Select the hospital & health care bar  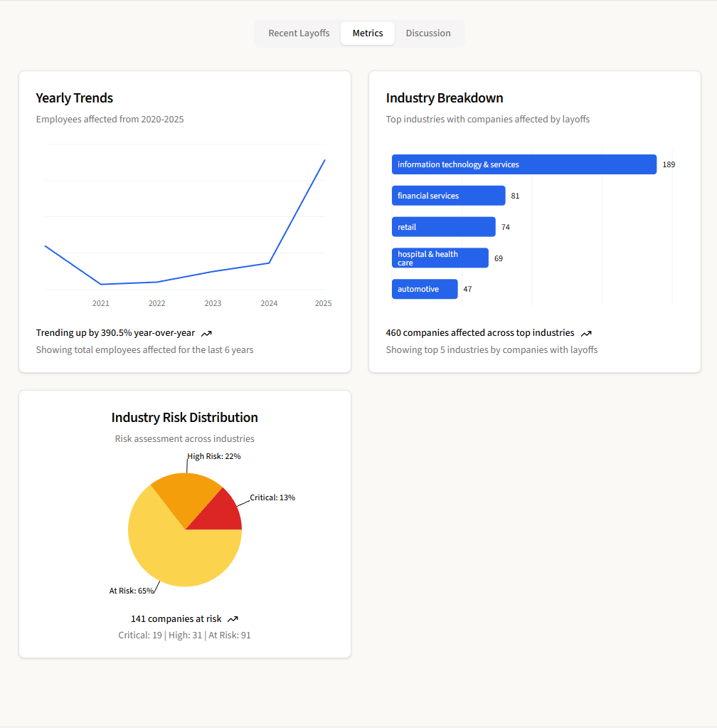pos(440,258)
